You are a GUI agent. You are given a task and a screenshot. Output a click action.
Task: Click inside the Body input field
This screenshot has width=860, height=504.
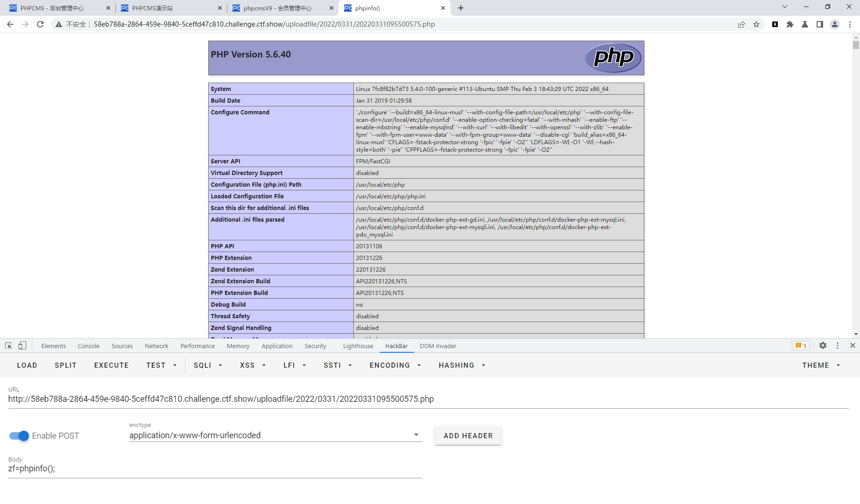click(x=187, y=469)
